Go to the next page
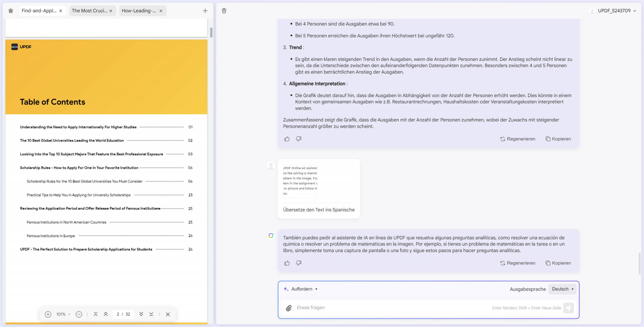The height and width of the screenshot is (327, 644). tap(141, 314)
